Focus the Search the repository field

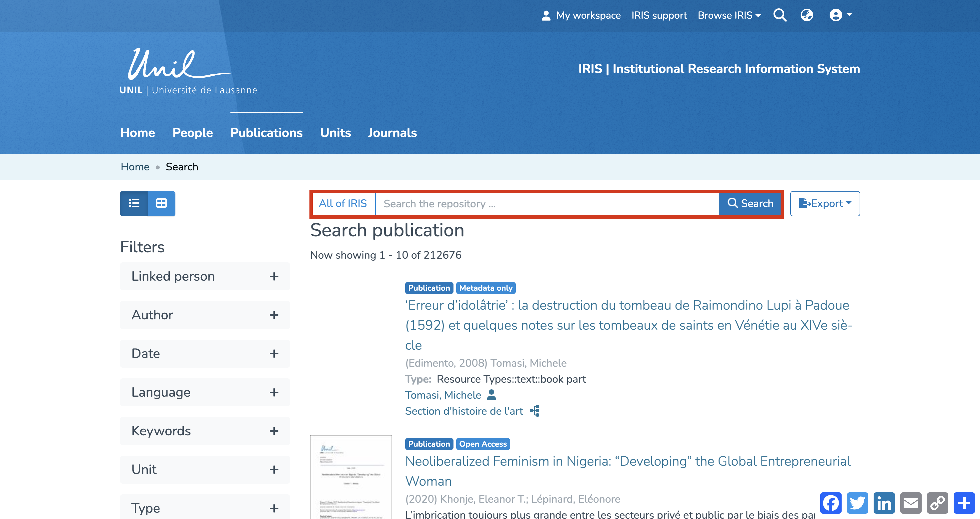(546, 203)
